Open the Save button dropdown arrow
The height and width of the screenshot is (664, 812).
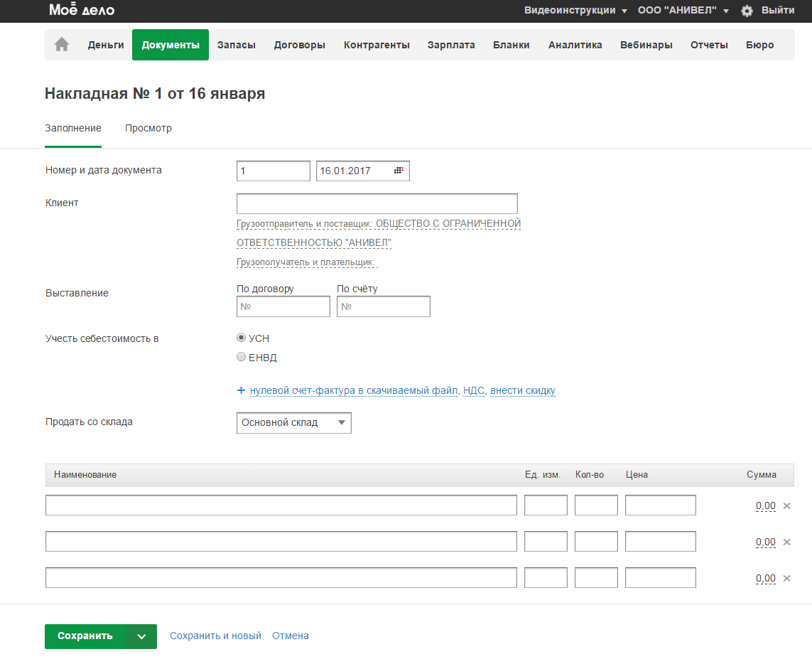tap(141, 636)
